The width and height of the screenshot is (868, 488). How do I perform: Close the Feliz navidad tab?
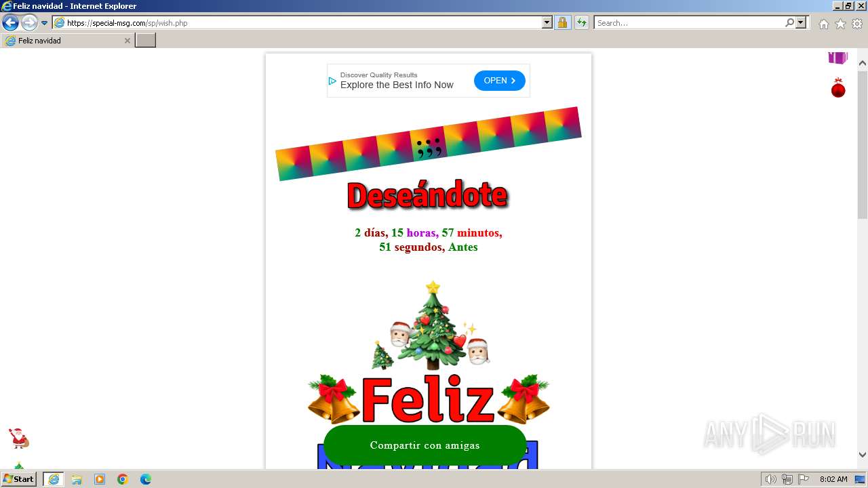coord(127,41)
